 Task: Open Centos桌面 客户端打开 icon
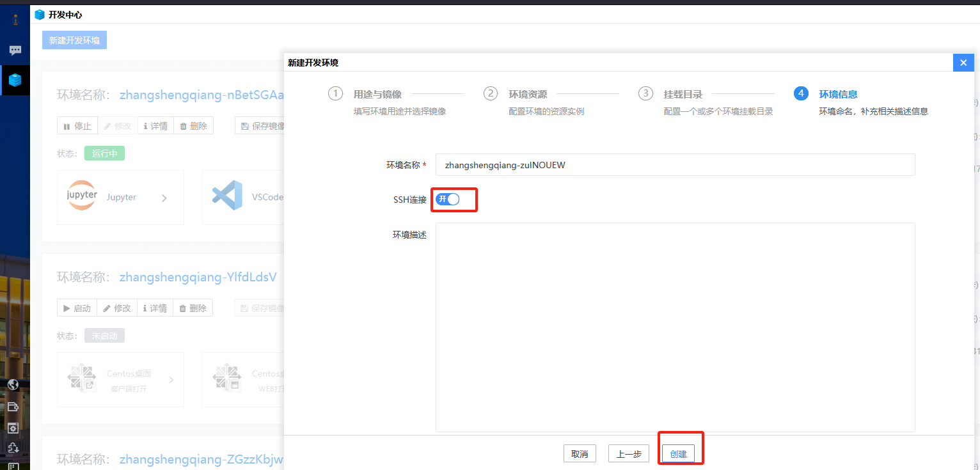(x=82, y=379)
